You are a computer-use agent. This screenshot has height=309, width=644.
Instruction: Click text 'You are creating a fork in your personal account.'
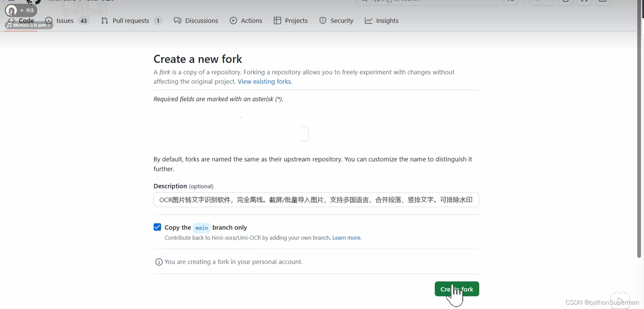pyautogui.click(x=233, y=262)
